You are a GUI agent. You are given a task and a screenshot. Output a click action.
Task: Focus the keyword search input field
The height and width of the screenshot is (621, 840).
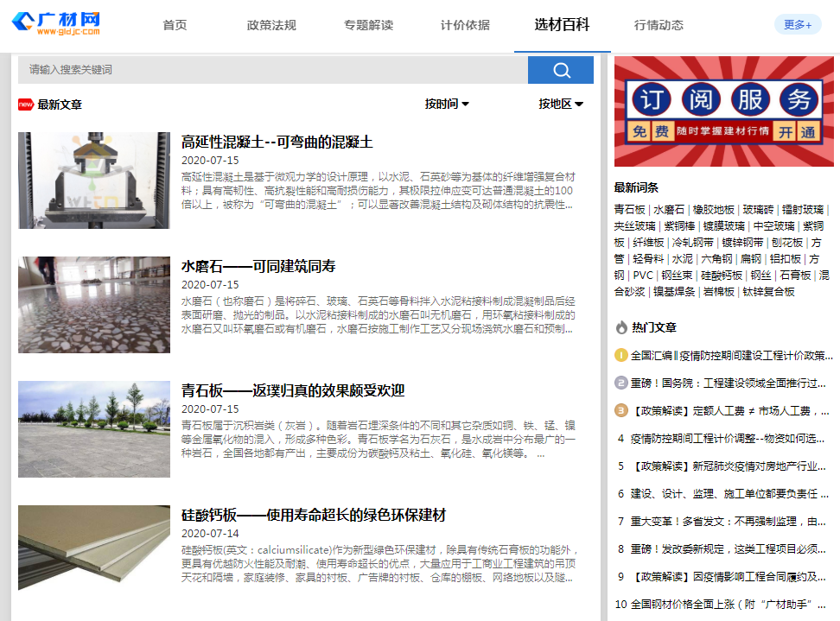point(272,70)
